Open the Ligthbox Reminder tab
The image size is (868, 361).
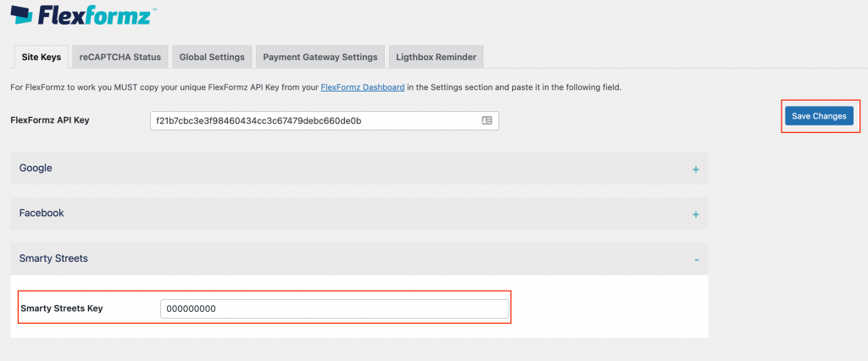click(436, 58)
